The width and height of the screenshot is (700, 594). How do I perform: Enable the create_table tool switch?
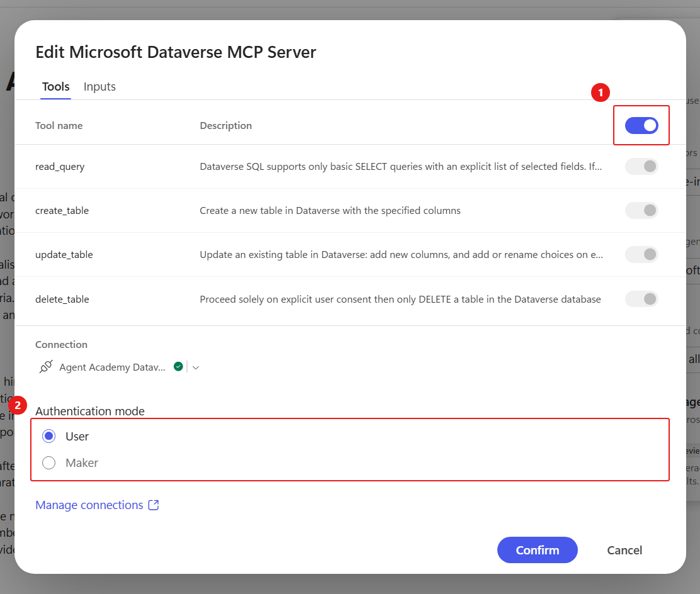[641, 210]
